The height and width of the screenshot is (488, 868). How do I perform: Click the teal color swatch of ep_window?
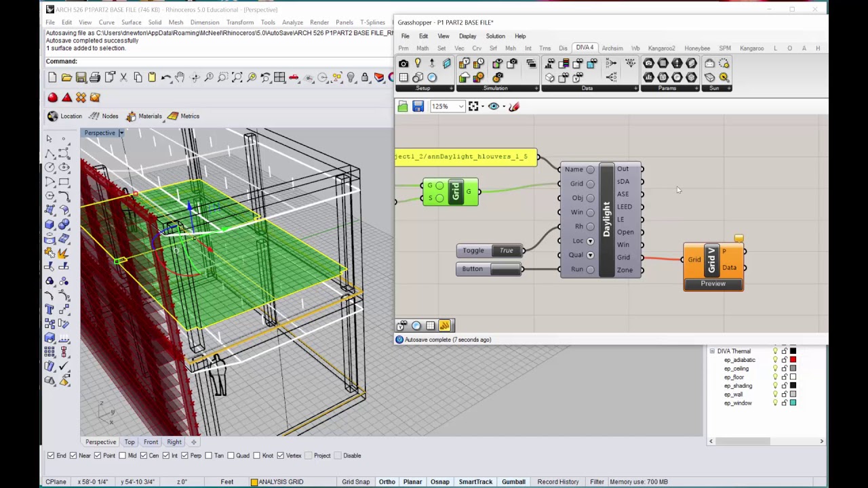(793, 403)
